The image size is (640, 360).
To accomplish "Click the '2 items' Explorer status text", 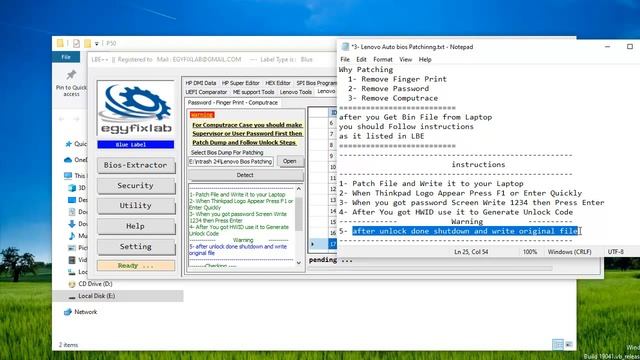I will 68,345.
